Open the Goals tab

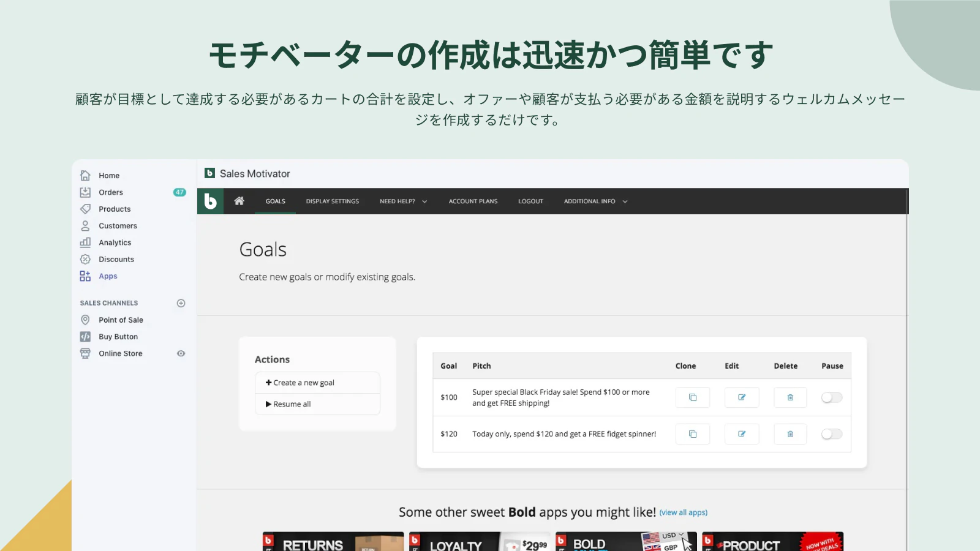pyautogui.click(x=275, y=201)
